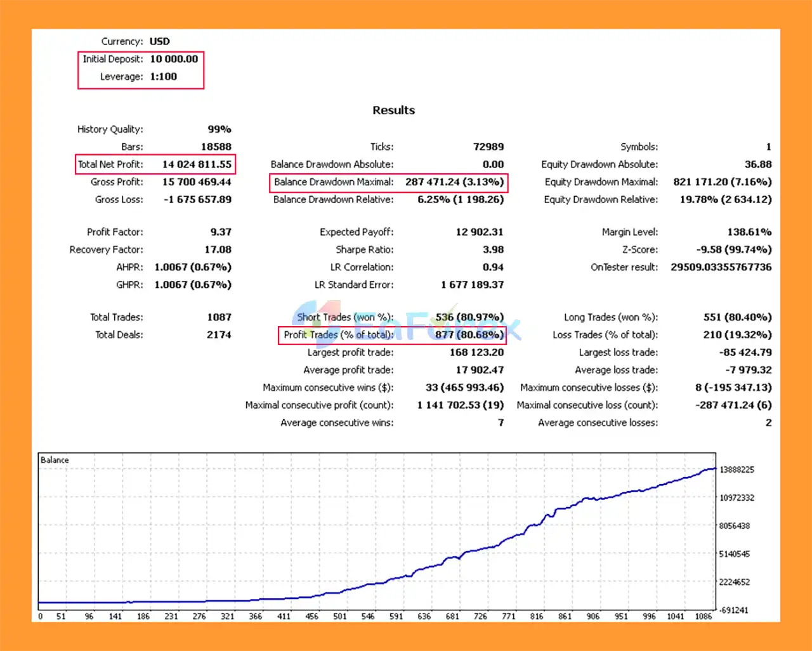The height and width of the screenshot is (651, 812).
Task: Click the Total Net Profit value 14 024 811.55
Action: point(197,164)
